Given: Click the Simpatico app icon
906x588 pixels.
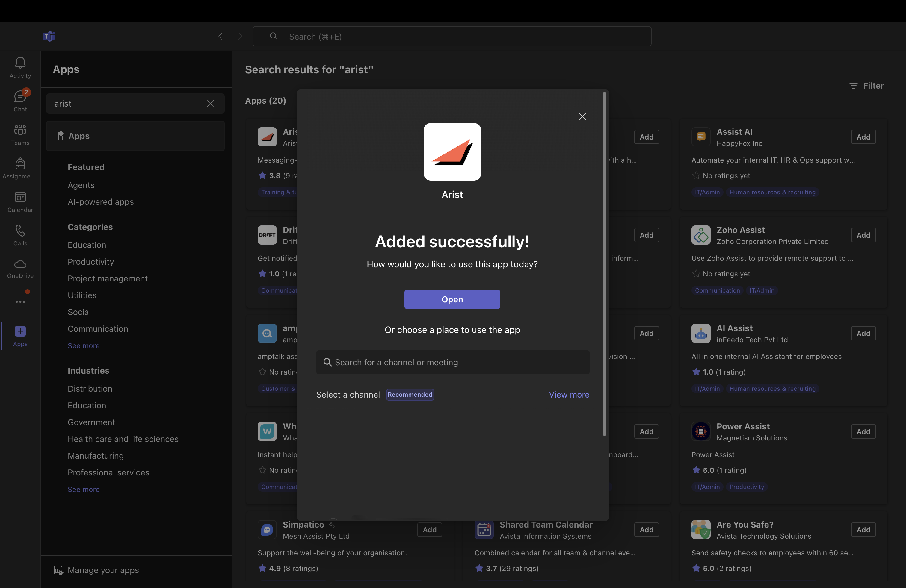Looking at the screenshot, I should (267, 529).
